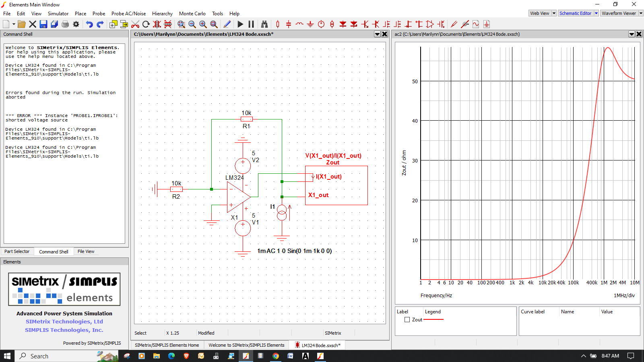Image resolution: width=644 pixels, height=362 pixels.
Task: Place a voltage source from the toolbar
Action: click(x=321, y=24)
